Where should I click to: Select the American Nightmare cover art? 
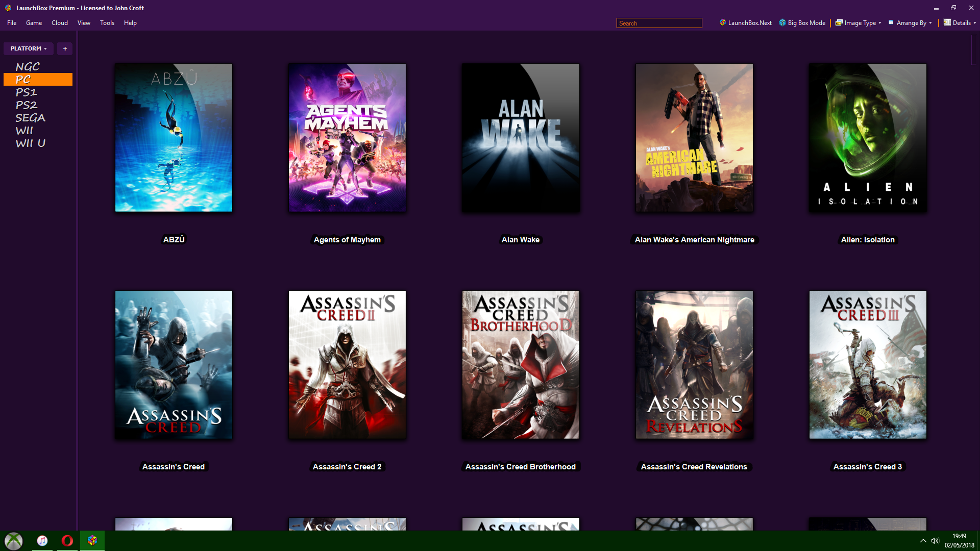tap(694, 138)
